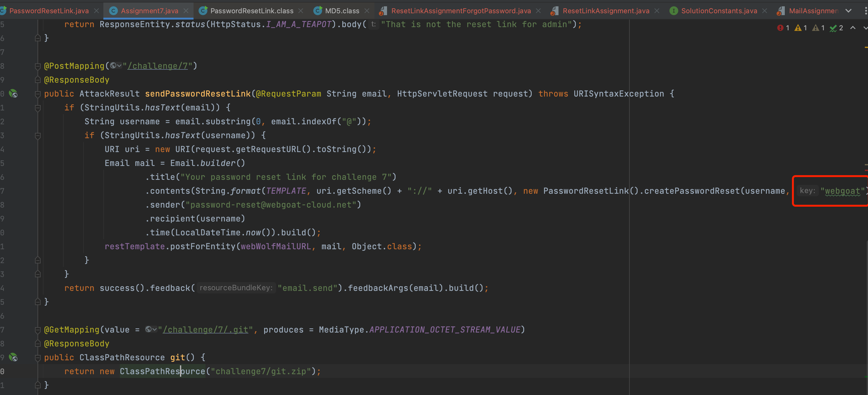This screenshot has height=395, width=868.
Task: Go to previous highlighted error arrow
Action: 853,28
